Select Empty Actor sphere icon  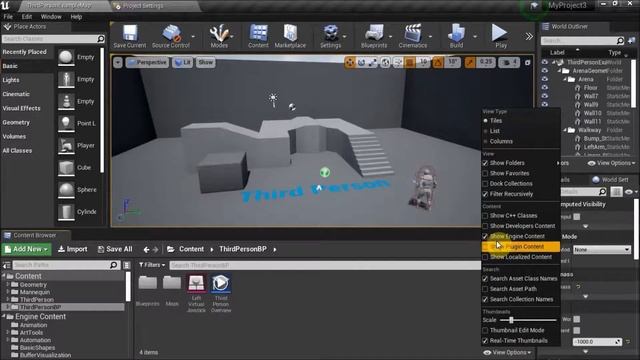click(x=66, y=57)
